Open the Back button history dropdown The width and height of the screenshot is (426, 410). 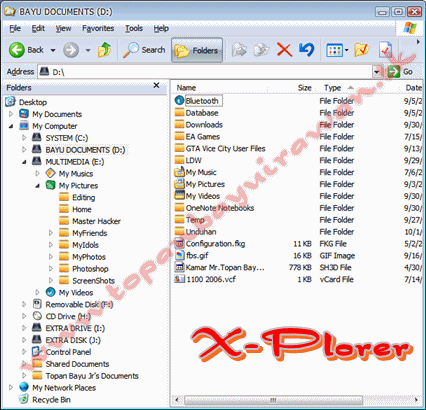[x=53, y=51]
